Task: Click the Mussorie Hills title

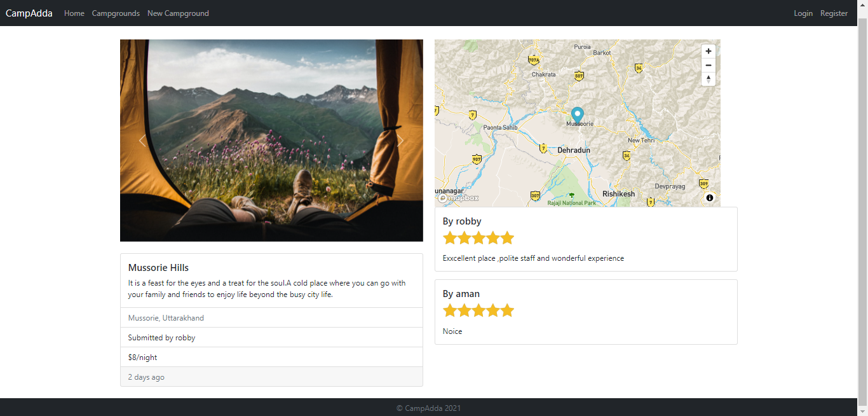Action: tap(158, 268)
